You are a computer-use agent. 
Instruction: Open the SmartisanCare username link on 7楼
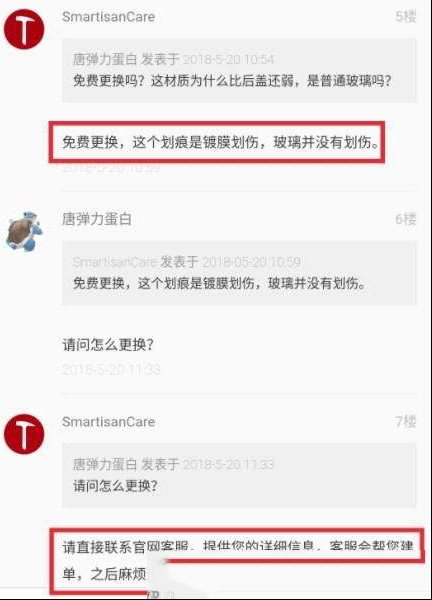(108, 422)
